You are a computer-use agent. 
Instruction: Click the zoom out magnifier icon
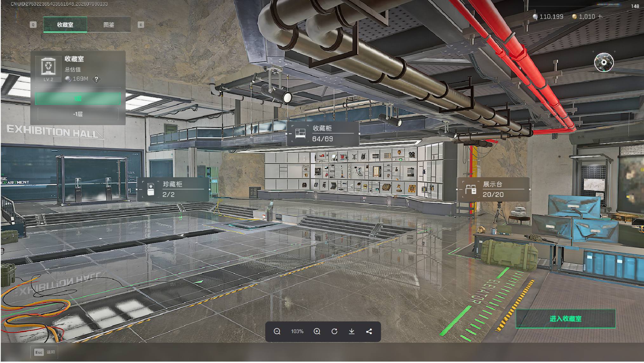pos(277,331)
